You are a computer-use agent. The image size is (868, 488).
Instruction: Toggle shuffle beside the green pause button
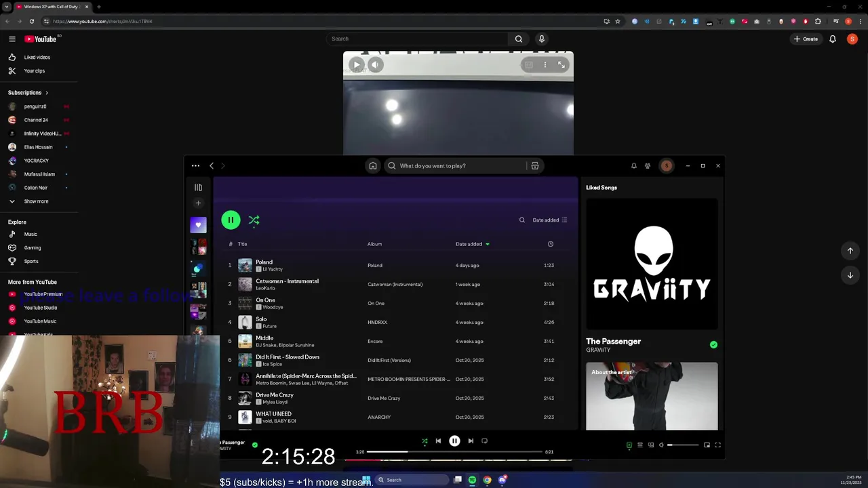[x=254, y=220]
